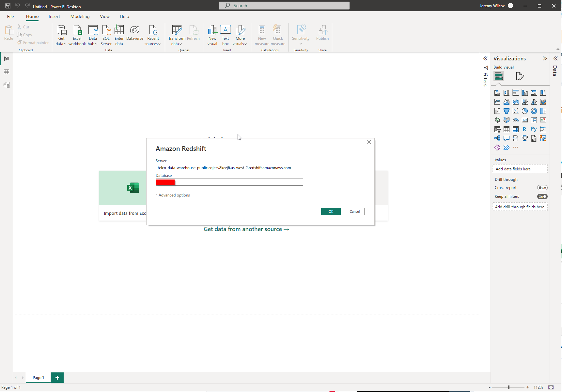Select the KPI visual
Image resolution: width=562 pixels, height=392 pixels.
(543, 120)
